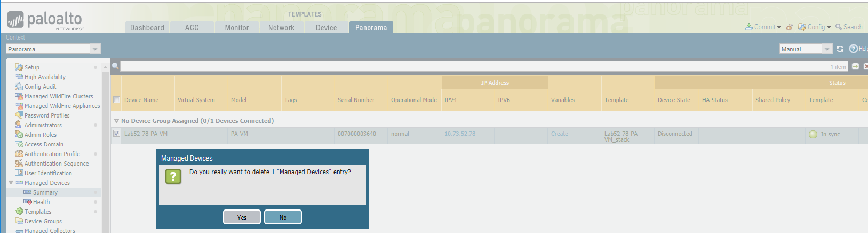Click the config lock padlock icon

(x=790, y=27)
